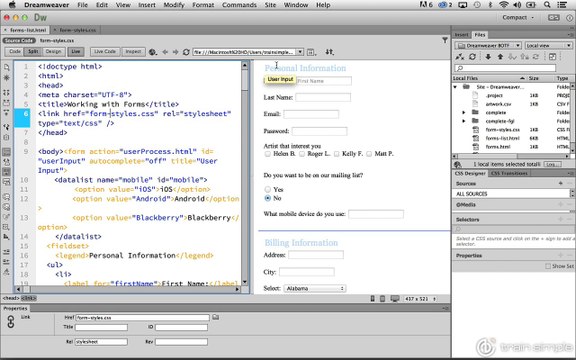This screenshot has height=360, width=576.
Task: Click the Refresh icon in the Files panel
Action: (473, 57)
